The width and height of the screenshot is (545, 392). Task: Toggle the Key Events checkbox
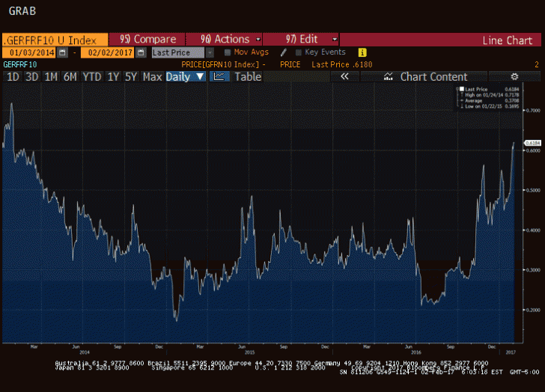(299, 52)
